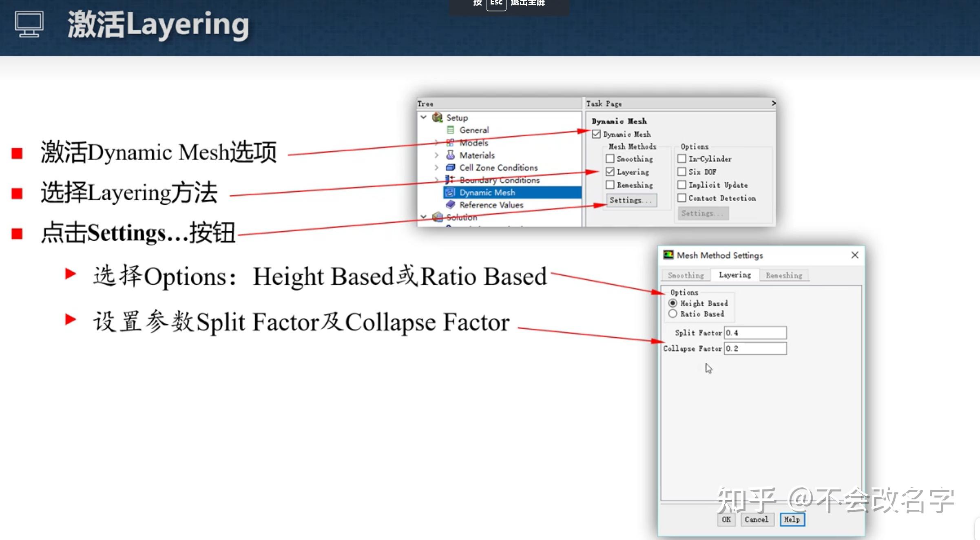
Task: Enable the Smoothing mesh method checkbox
Action: (610, 159)
